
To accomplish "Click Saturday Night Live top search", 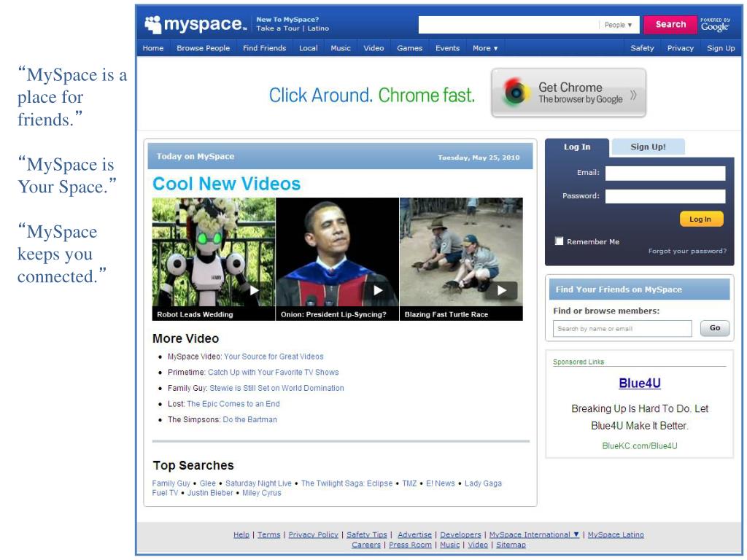I will pyautogui.click(x=258, y=483).
